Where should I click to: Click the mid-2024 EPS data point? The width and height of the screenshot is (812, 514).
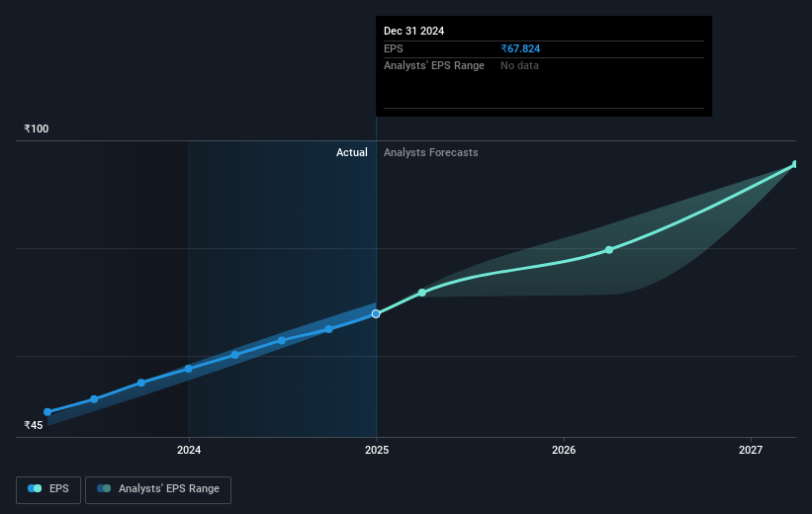(282, 340)
